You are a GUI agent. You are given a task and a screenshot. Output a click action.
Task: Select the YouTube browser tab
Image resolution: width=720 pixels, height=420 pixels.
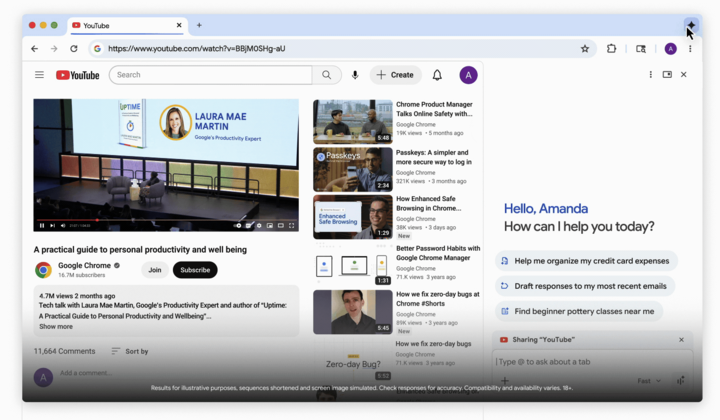125,25
